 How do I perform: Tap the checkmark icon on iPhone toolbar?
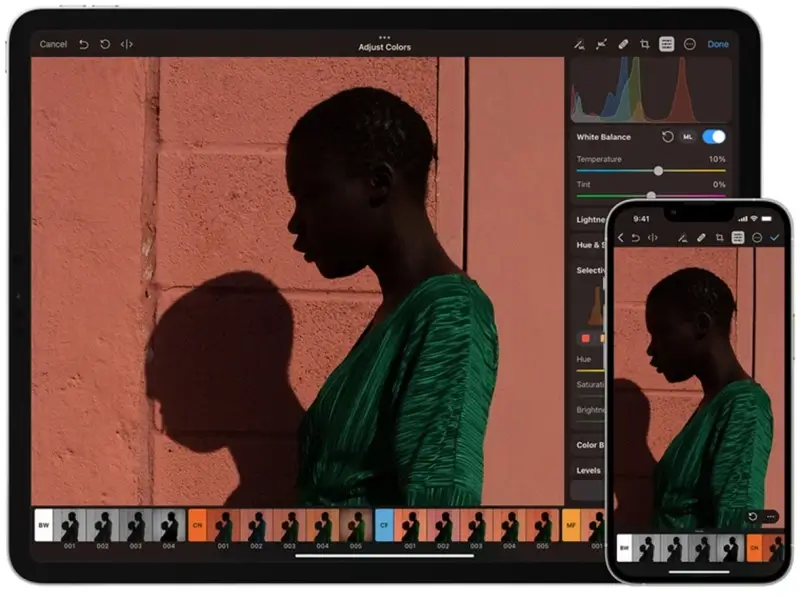(775, 237)
